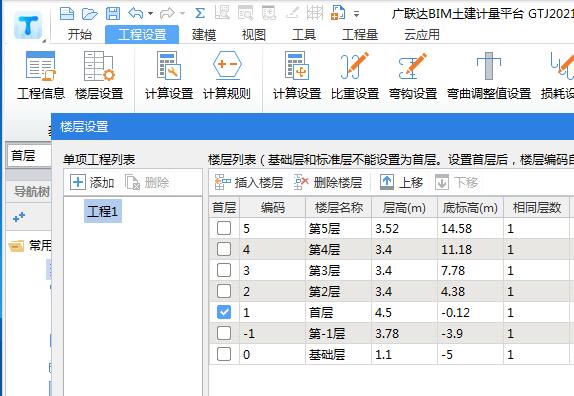Create a new file from quick access toolbar

pyautogui.click(x=67, y=14)
